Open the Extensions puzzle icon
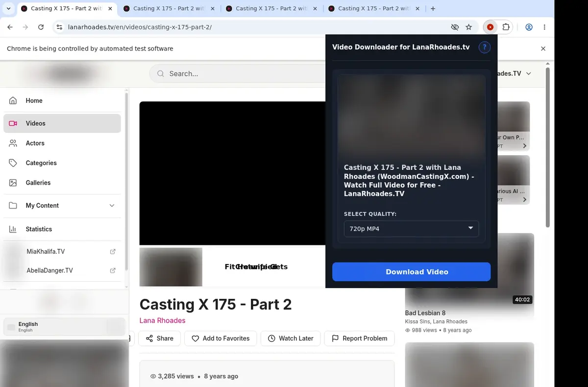588x387 pixels. tap(506, 27)
